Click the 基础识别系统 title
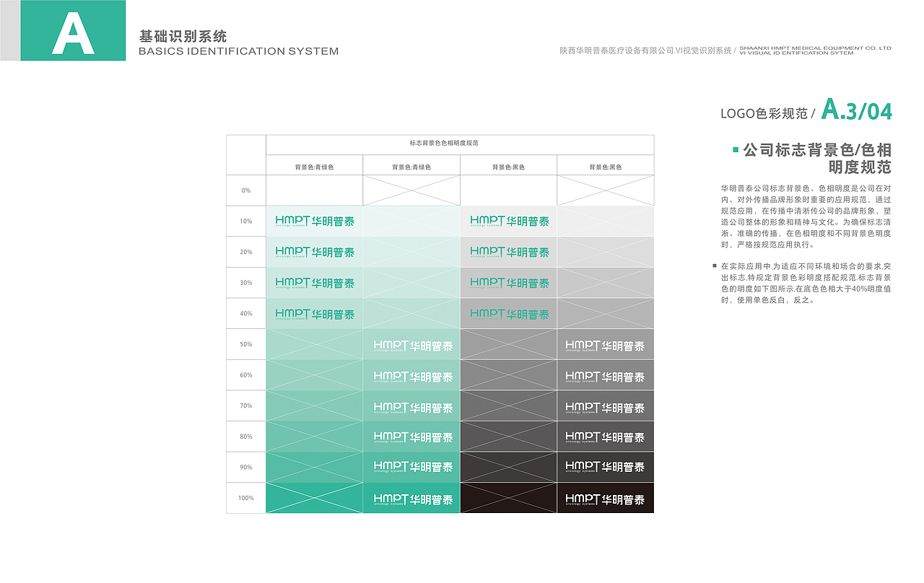 point(183,36)
